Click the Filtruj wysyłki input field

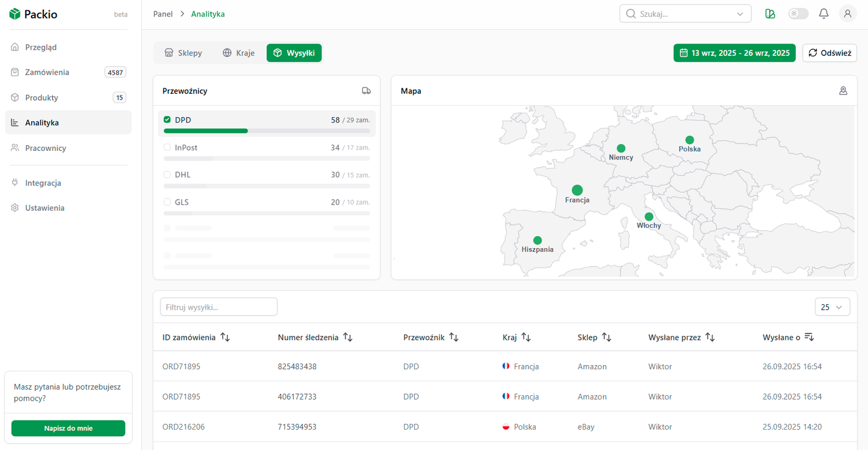[x=219, y=307]
